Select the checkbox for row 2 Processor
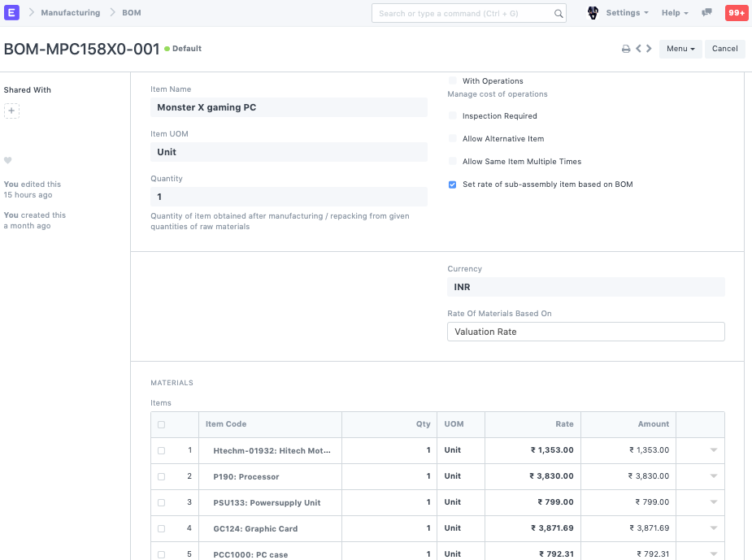This screenshot has width=752, height=560. coord(161,476)
